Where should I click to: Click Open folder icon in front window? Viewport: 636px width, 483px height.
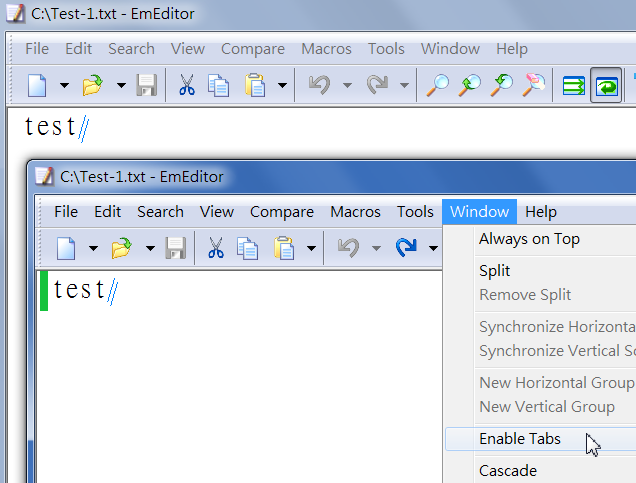click(x=121, y=248)
